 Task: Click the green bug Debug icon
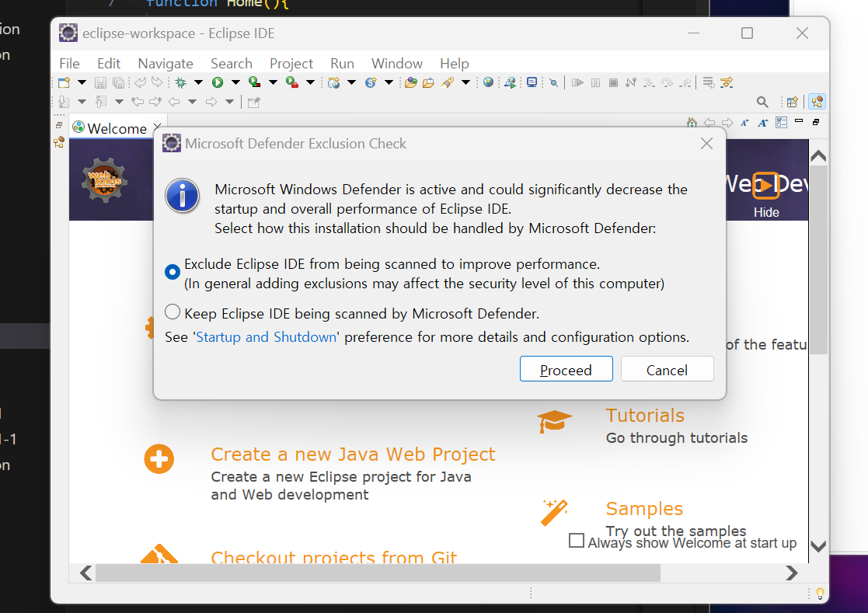pos(180,83)
